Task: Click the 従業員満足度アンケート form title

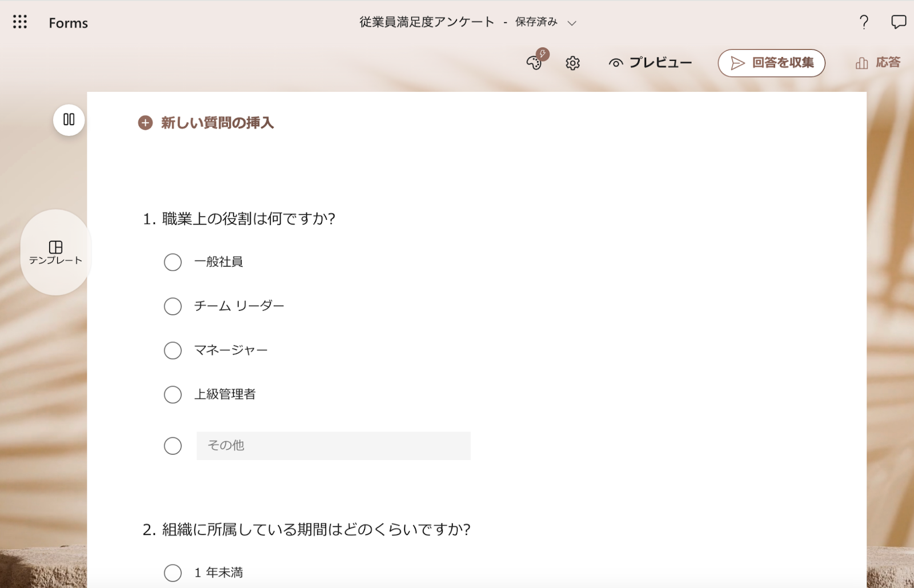Action: pos(426,22)
